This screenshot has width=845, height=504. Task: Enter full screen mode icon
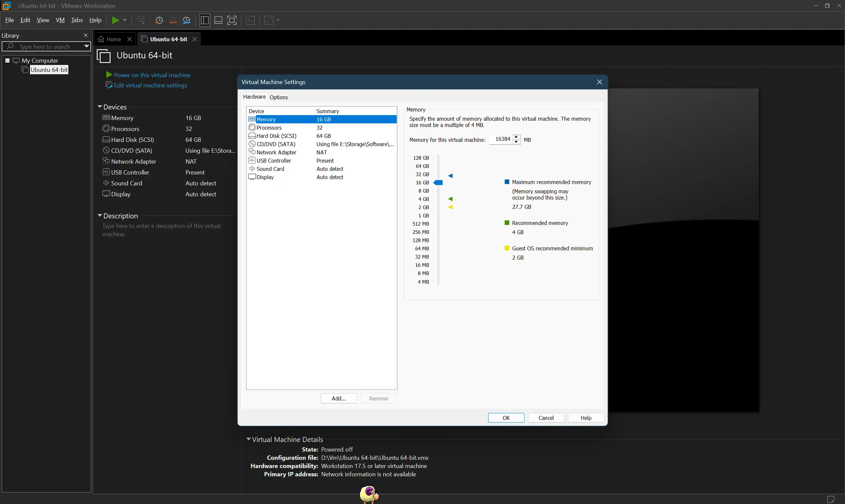232,20
